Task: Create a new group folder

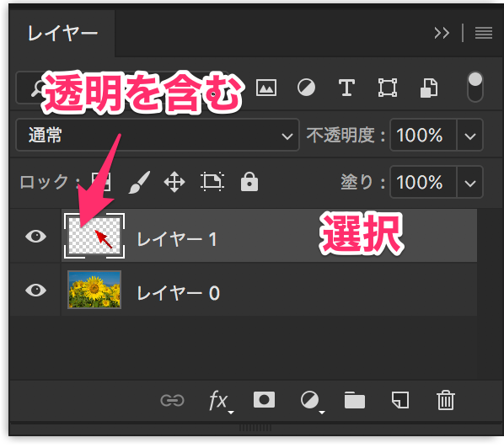Action: 355,400
